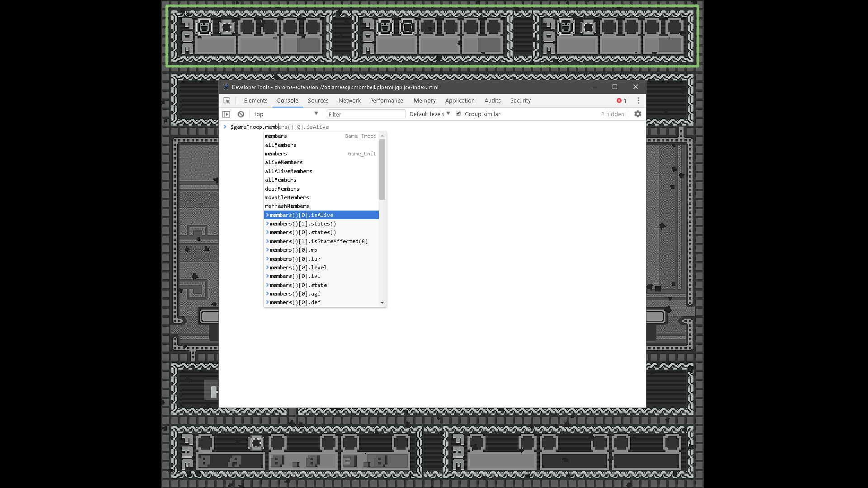
Task: Choose aliveMembers from autocomplete list
Action: 321,162
